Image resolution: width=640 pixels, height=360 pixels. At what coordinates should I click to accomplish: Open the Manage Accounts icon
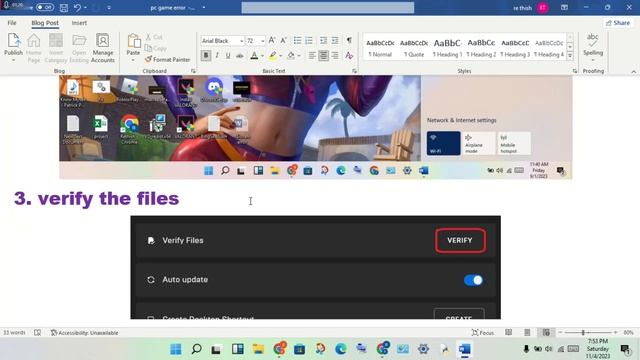point(103,48)
